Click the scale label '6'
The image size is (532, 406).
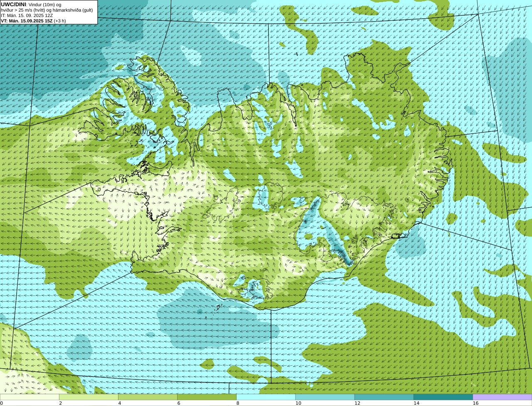pos(179,403)
